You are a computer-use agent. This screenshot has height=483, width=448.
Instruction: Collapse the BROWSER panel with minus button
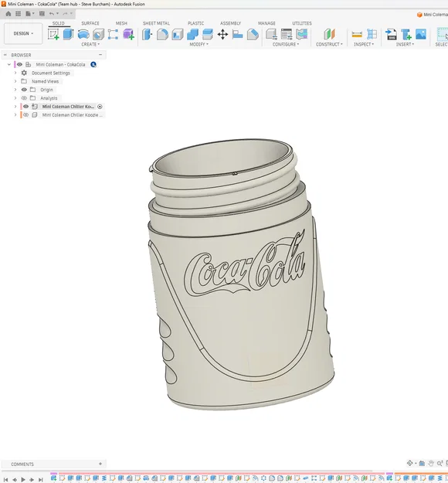100,55
